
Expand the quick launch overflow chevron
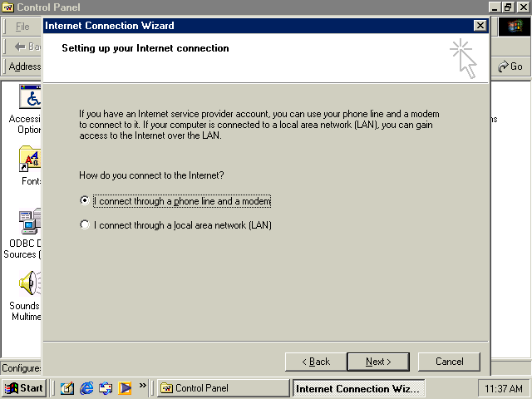[142, 386]
